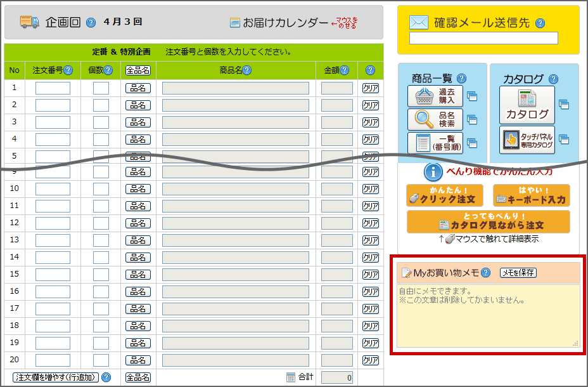Click the Myお買い物メモ text area

point(489,316)
